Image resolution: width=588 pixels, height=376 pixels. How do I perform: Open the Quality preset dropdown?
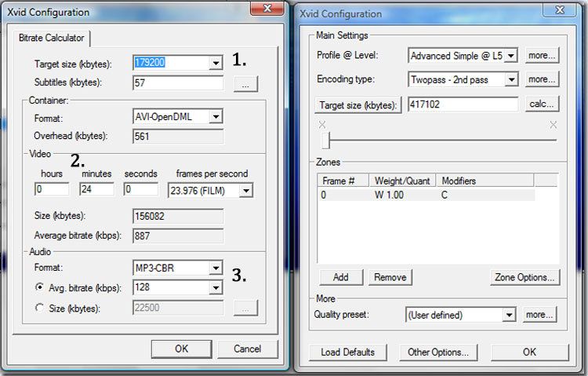pos(509,315)
